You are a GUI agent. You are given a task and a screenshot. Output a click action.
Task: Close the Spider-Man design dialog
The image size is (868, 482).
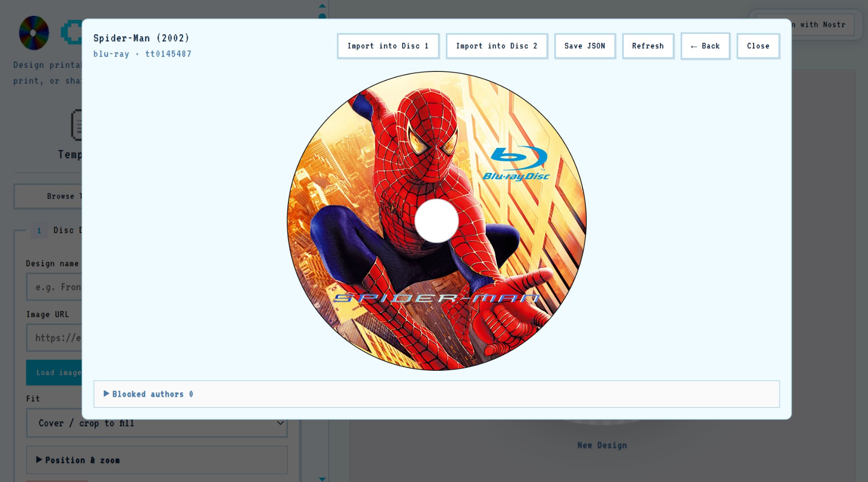[x=758, y=46]
